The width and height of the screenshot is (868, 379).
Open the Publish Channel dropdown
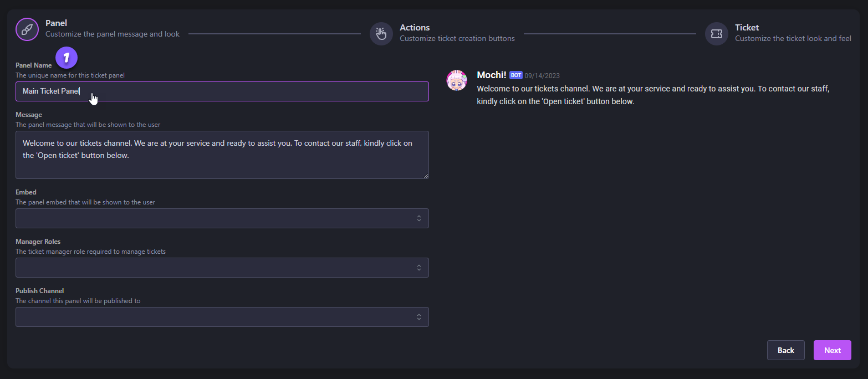(x=222, y=317)
